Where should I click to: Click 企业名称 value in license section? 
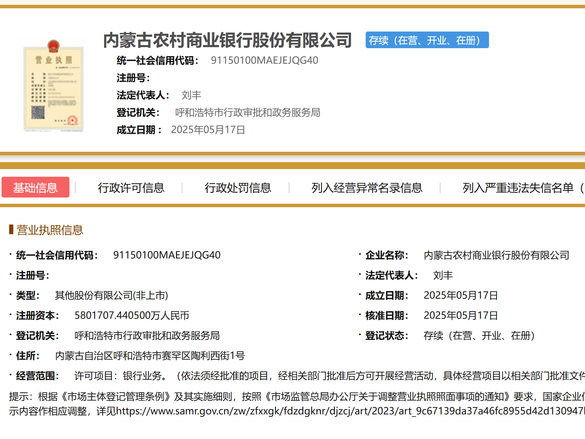pyautogui.click(x=497, y=255)
